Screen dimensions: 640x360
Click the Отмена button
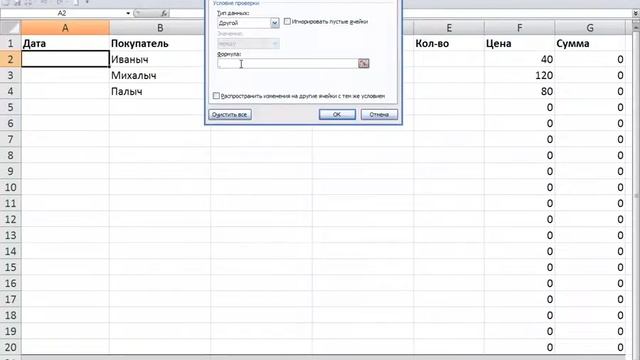tap(379, 114)
